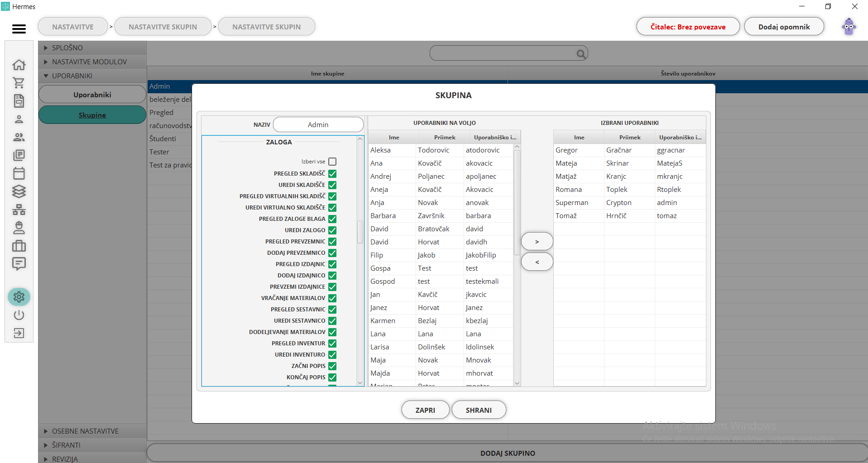
Task: Open the briefcase icon in sidebar
Action: 19,246
